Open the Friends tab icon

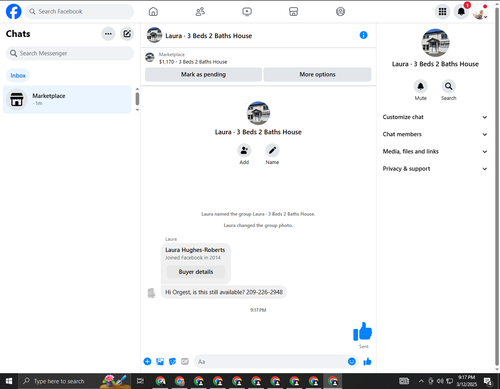coord(200,12)
